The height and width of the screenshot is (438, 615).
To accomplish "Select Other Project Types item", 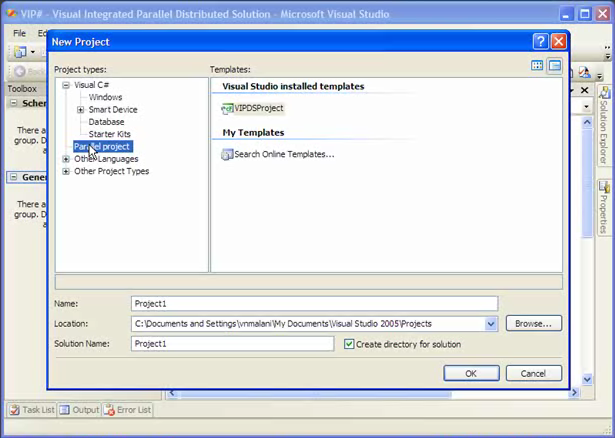I will 111,171.
